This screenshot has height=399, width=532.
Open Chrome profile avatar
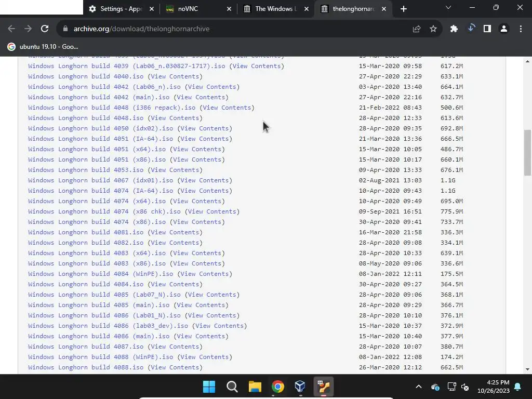click(x=504, y=29)
